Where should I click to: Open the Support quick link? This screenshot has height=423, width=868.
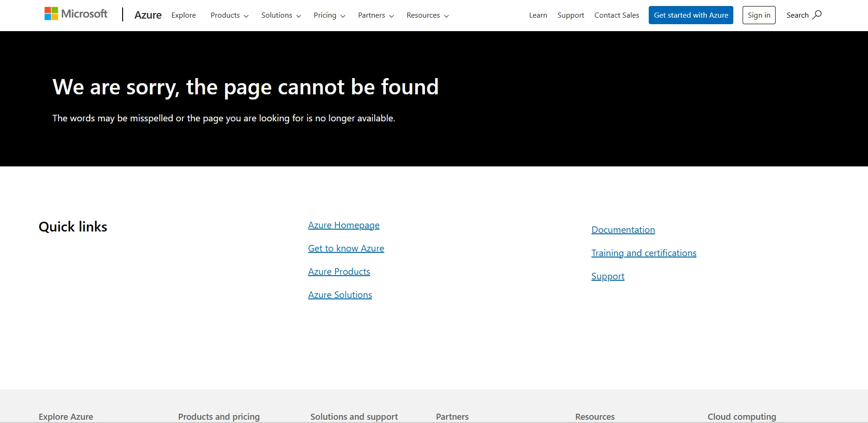point(607,276)
